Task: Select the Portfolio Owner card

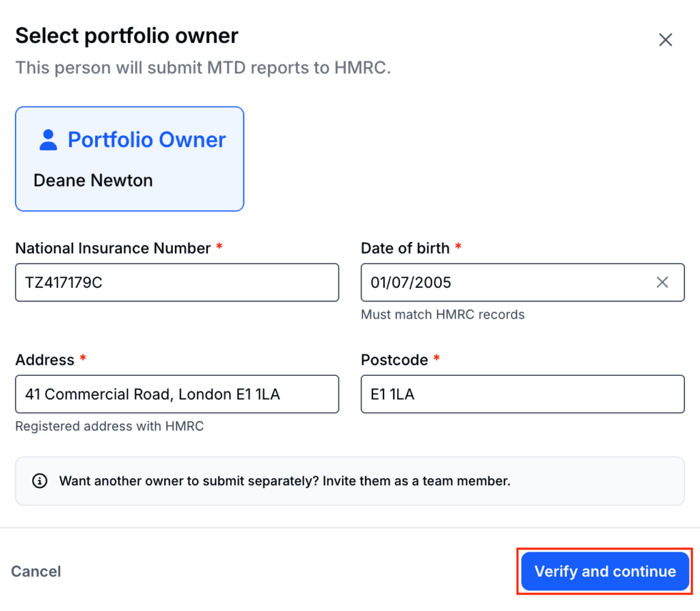Action: tap(129, 159)
